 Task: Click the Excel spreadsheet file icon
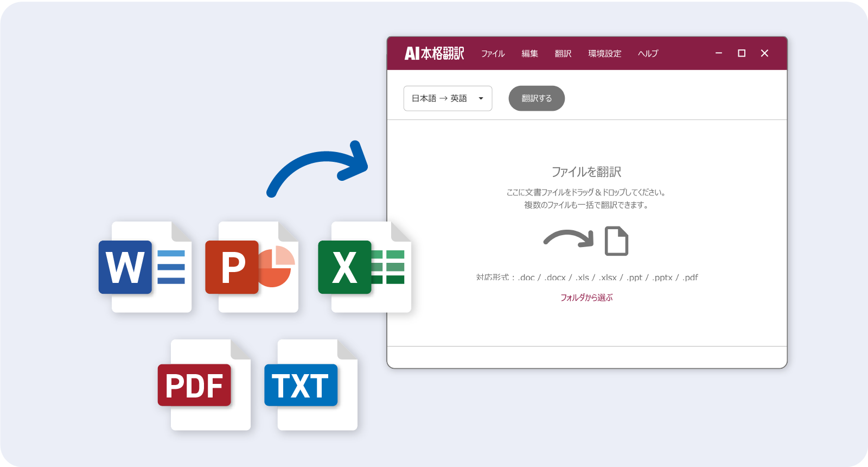tap(364, 267)
